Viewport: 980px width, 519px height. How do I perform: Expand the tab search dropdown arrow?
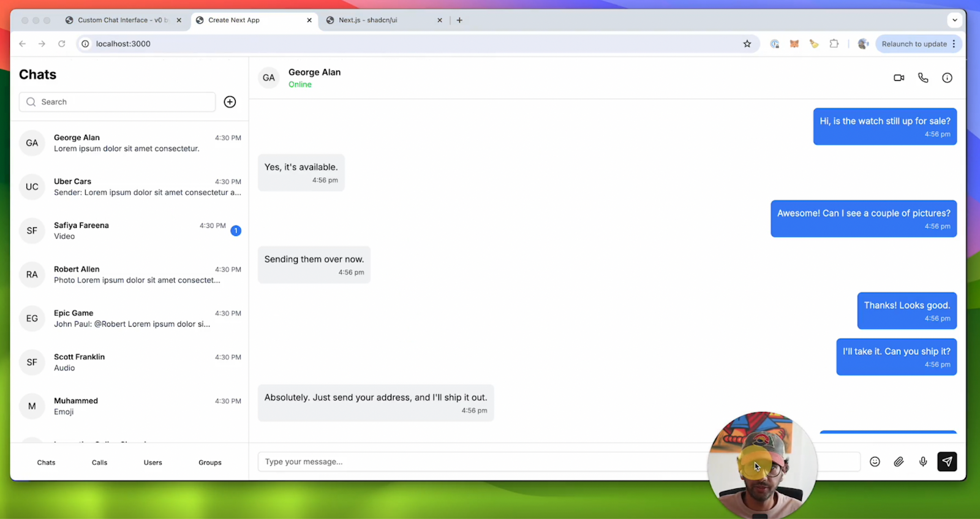pos(954,20)
